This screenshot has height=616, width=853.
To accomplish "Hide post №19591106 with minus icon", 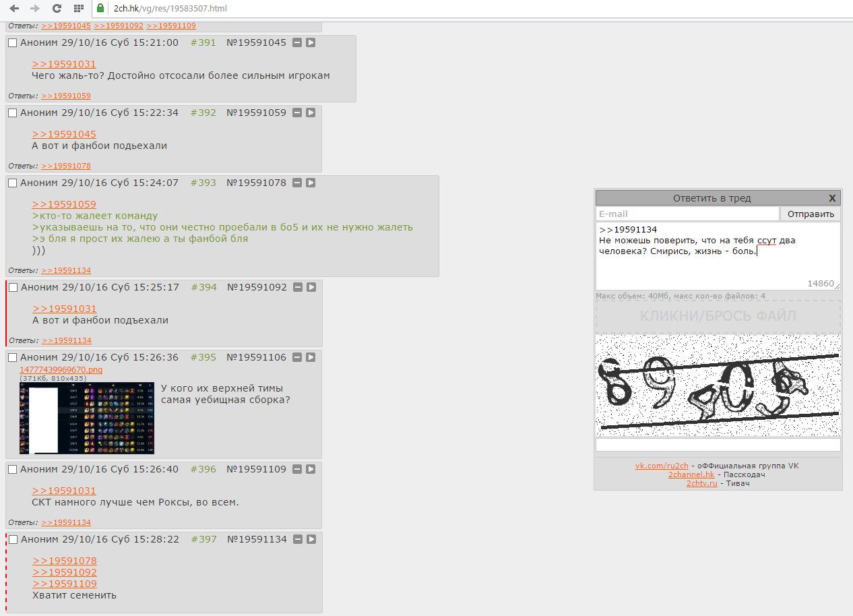I will coord(297,357).
